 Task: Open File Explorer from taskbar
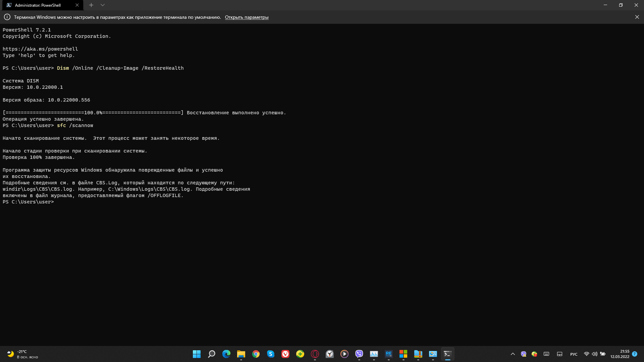point(241,354)
